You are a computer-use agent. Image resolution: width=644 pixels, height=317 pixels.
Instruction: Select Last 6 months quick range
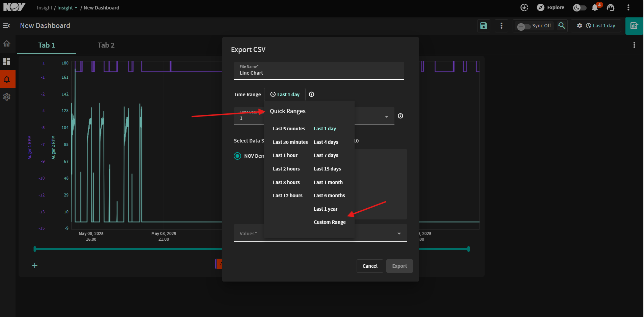[329, 195]
